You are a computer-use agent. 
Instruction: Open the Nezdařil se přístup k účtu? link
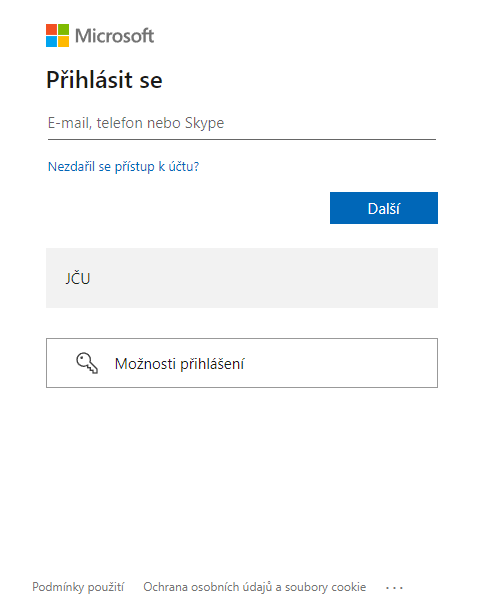pos(123,167)
